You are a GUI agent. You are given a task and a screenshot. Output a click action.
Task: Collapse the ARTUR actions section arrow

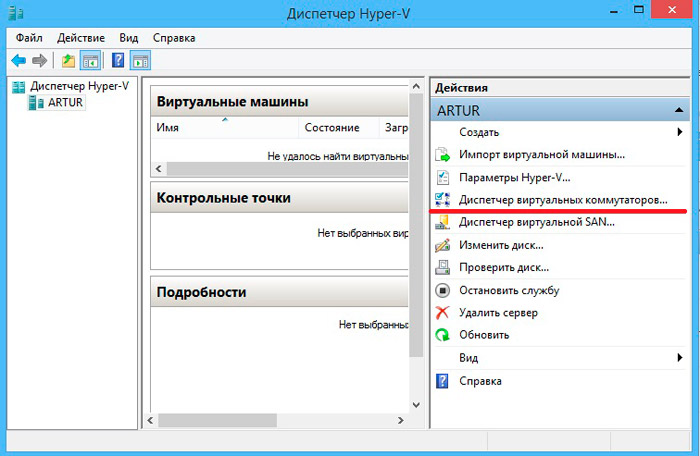coord(679,110)
